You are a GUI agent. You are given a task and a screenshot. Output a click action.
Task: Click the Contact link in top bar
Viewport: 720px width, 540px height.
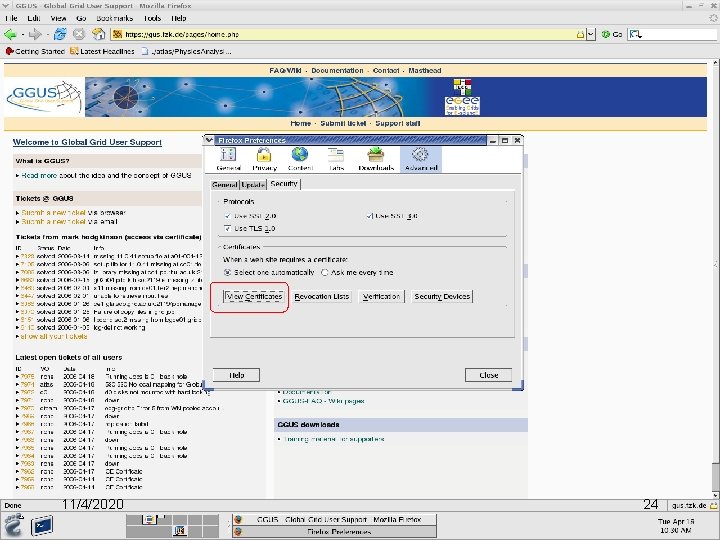point(386,71)
